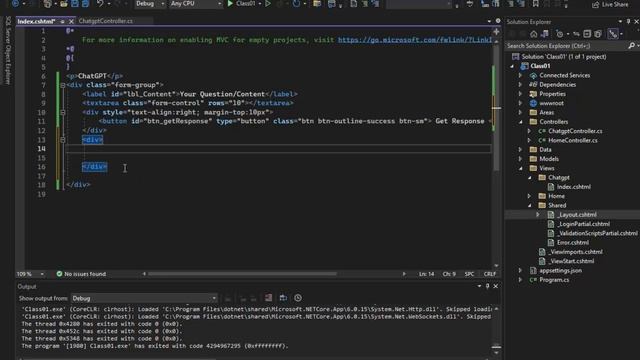Open the Pending Changes Filter clock icon

point(560,34)
